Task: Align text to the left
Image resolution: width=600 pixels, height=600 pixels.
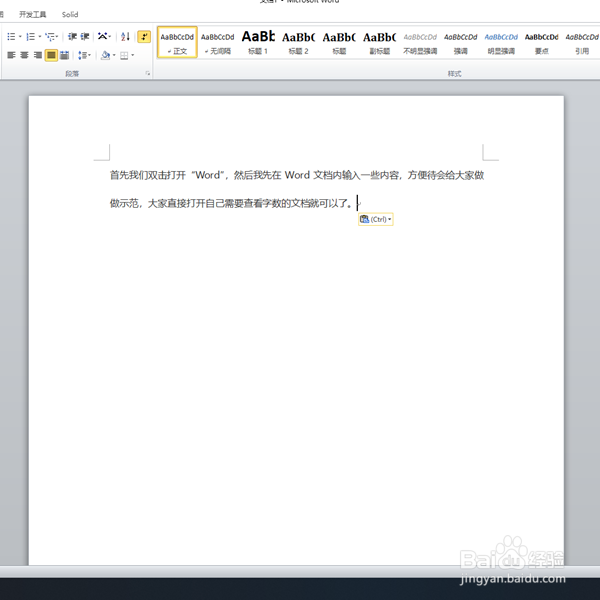Action: pos(11,55)
